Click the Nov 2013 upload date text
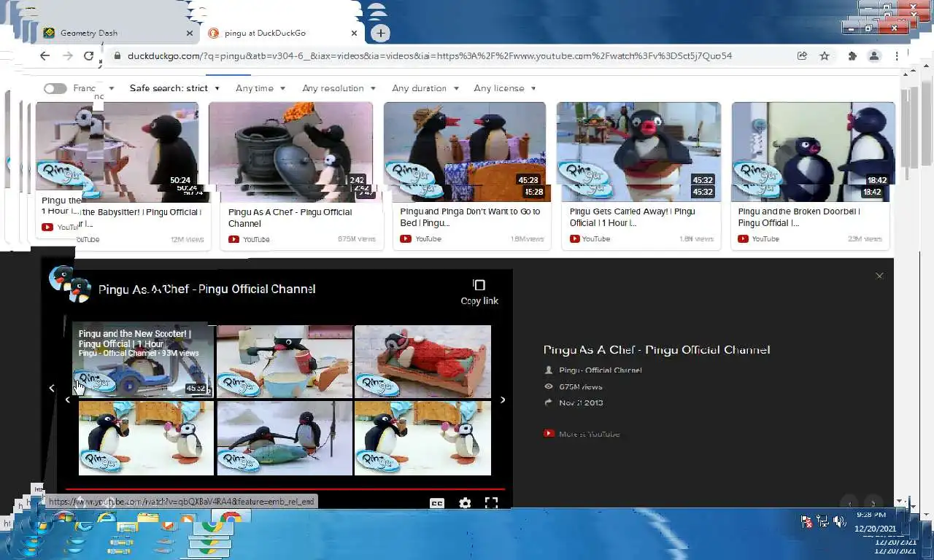The width and height of the screenshot is (934, 560). click(x=581, y=402)
